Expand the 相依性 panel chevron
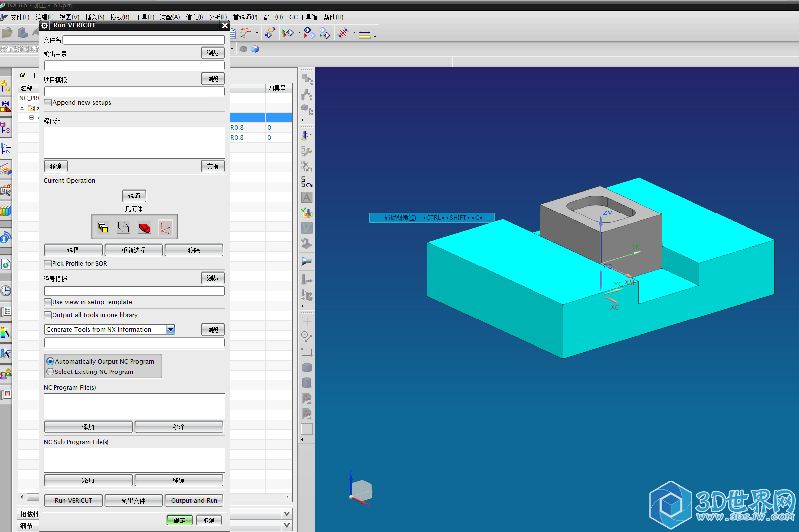The width and height of the screenshot is (799, 532). (x=287, y=514)
